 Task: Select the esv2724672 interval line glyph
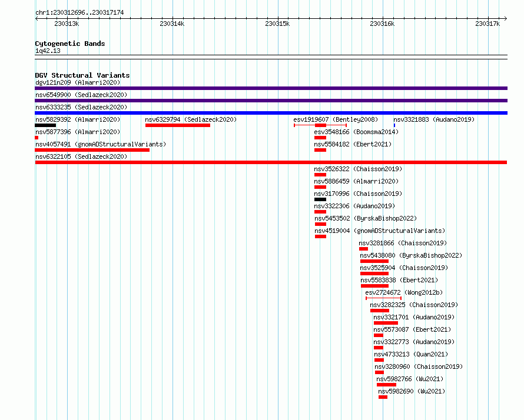point(384,298)
